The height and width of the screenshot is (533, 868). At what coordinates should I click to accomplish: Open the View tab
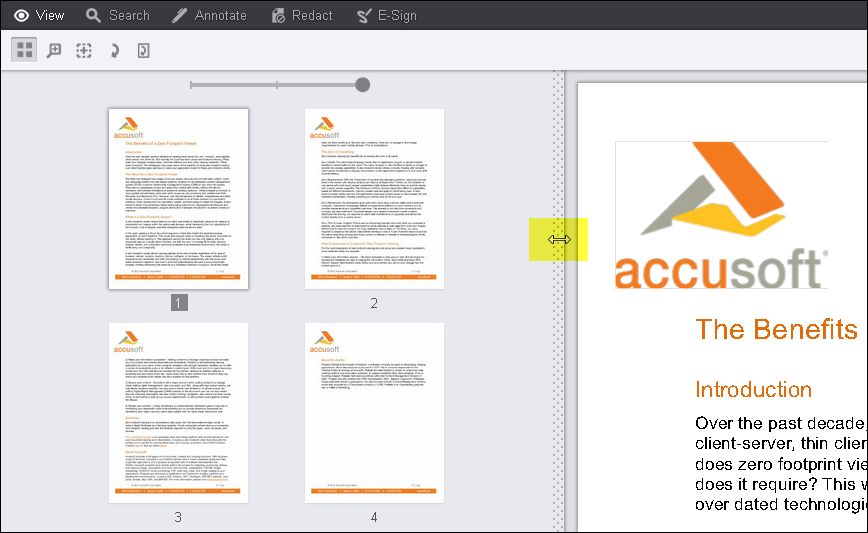point(39,15)
